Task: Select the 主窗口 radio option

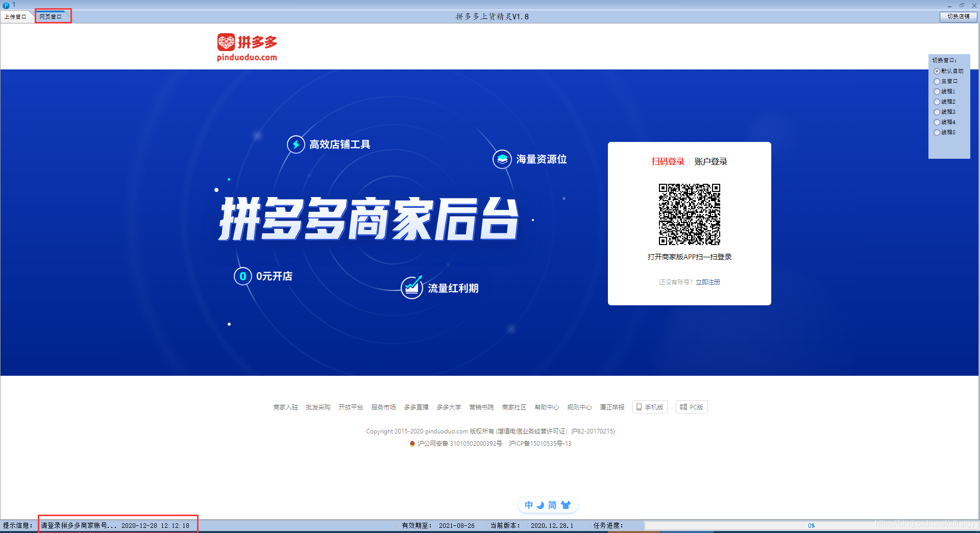Action: coord(946,81)
